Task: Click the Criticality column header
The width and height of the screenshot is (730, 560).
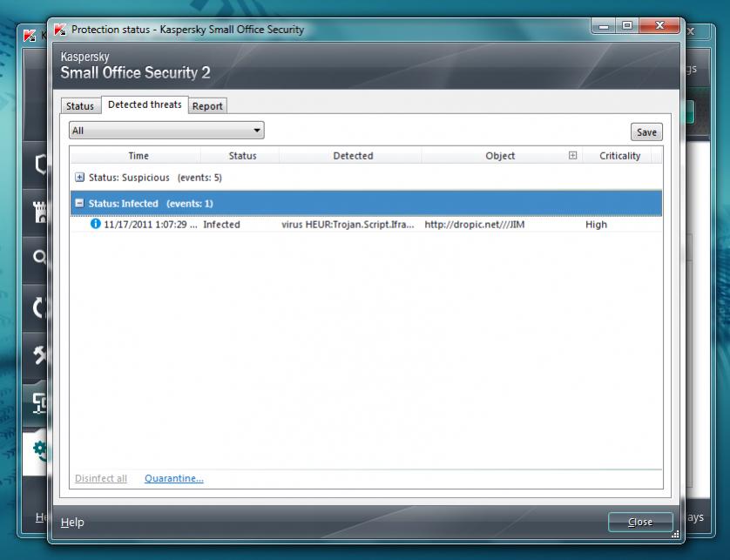Action: (619, 156)
